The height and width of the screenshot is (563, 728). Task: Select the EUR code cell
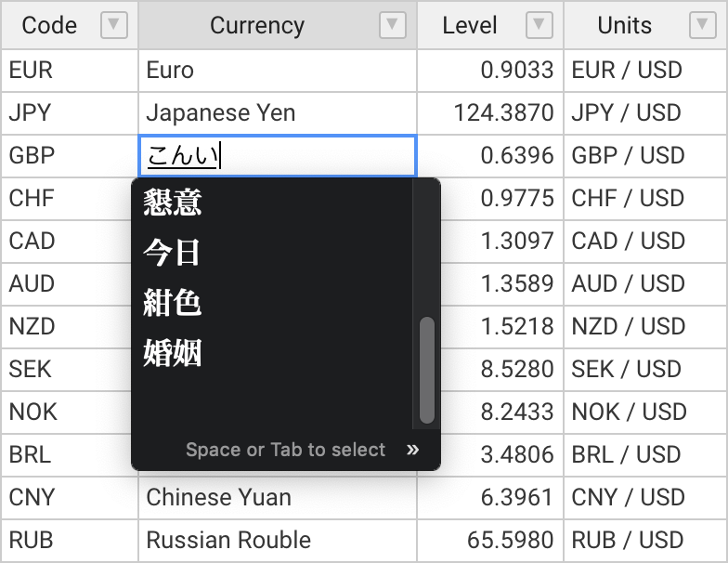70,71
